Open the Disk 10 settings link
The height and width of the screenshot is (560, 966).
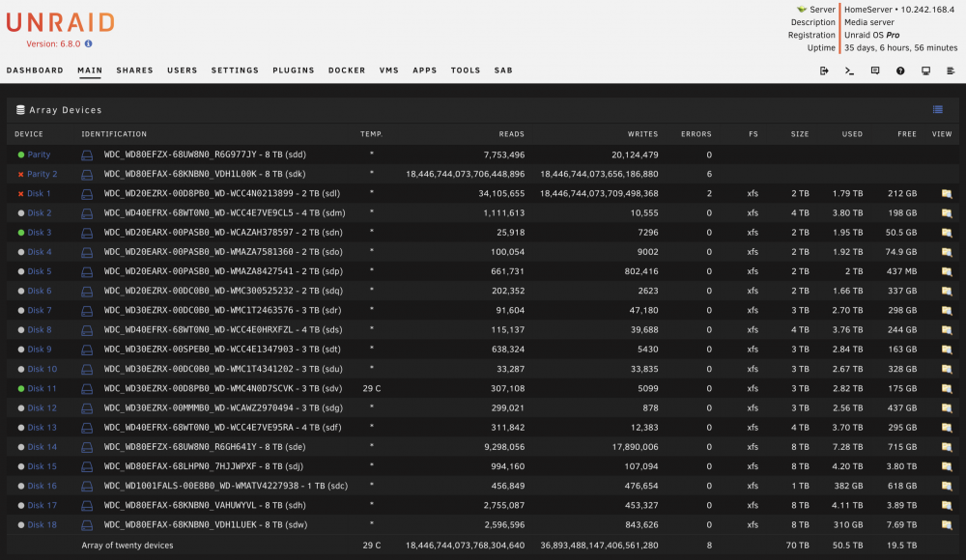click(x=42, y=369)
